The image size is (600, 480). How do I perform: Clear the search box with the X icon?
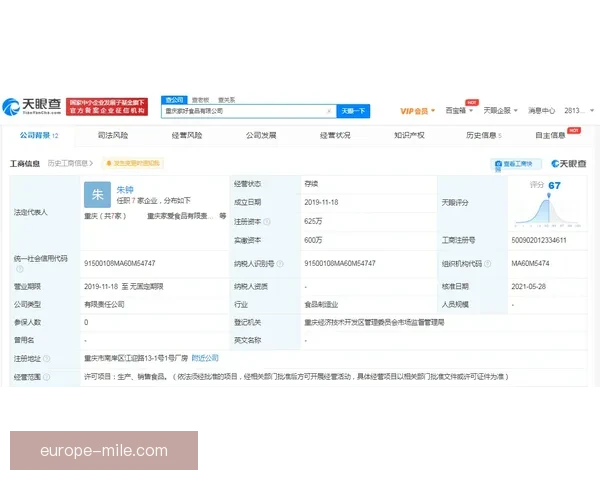[329, 111]
